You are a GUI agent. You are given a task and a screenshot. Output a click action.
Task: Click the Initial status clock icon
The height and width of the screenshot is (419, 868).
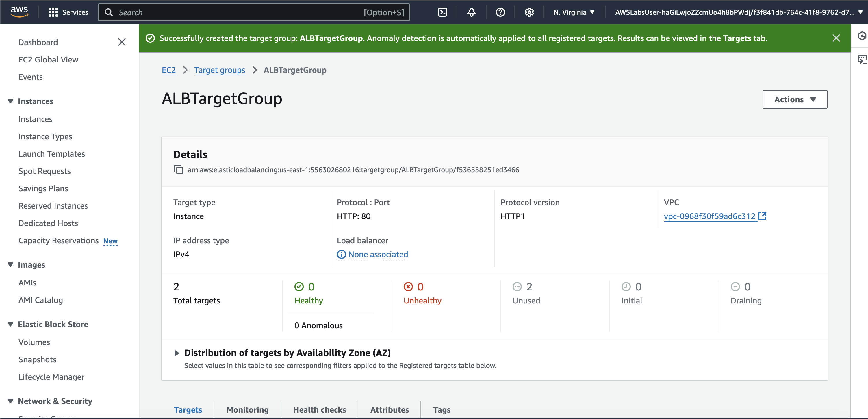[626, 287]
